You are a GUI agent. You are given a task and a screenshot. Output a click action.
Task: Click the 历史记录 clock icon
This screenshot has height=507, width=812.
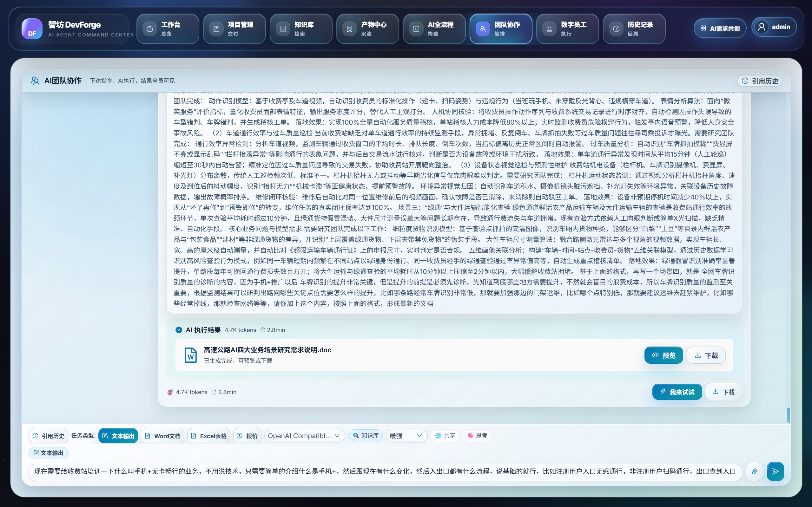point(616,29)
